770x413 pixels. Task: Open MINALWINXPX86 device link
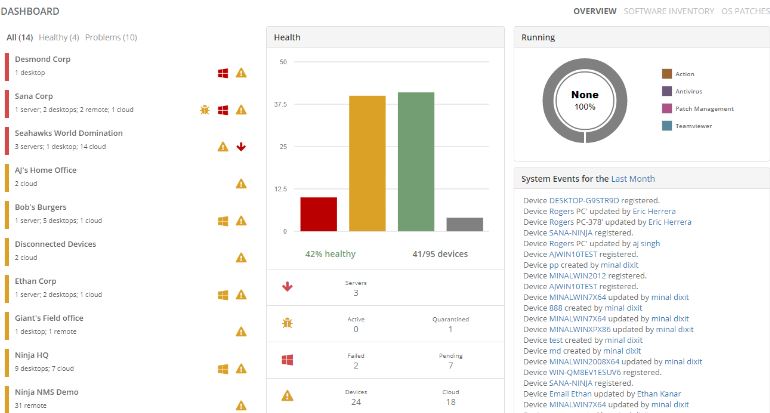click(x=580, y=330)
